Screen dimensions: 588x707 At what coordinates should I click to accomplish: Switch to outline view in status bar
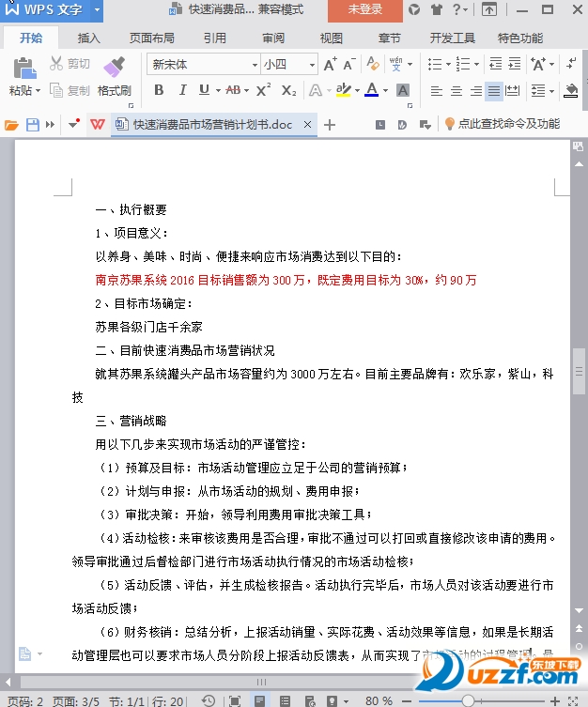point(285,700)
